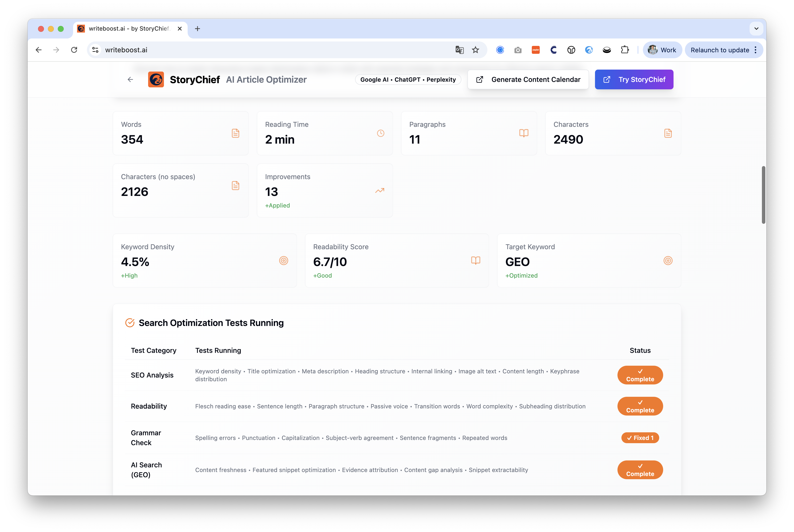Open the Work profile menu
This screenshot has height=532, width=794.
point(662,50)
